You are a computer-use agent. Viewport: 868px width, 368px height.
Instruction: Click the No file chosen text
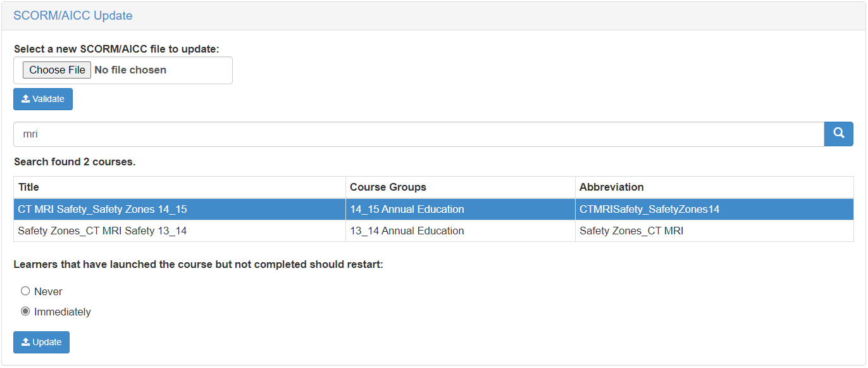pyautogui.click(x=130, y=70)
